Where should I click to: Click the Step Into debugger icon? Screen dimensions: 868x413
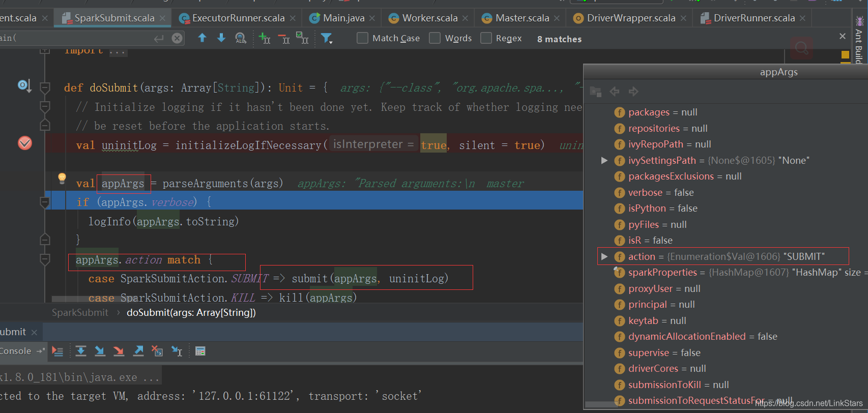tap(100, 351)
